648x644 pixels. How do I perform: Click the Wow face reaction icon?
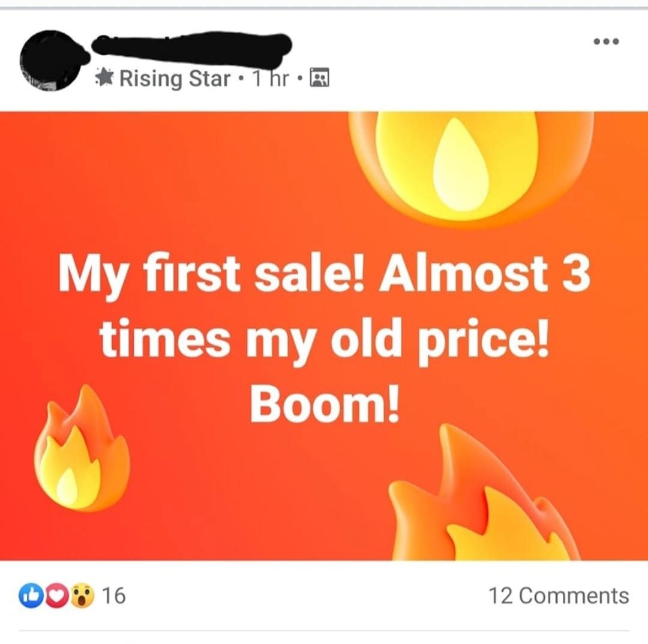[82, 595]
